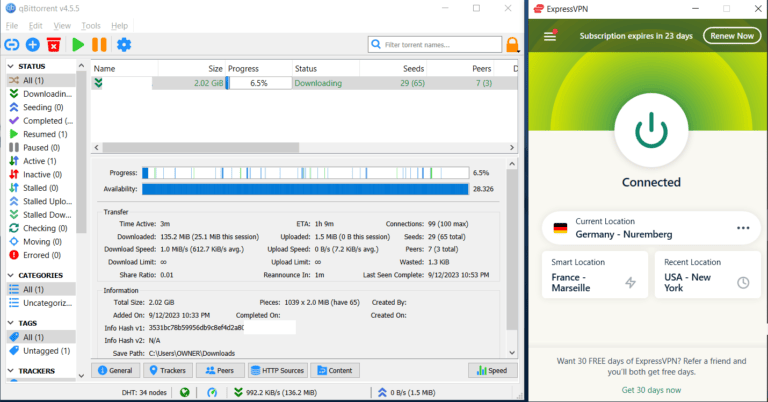Open the ExpressVPN hamburger menu
This screenshot has width=768, height=402.
(550, 36)
